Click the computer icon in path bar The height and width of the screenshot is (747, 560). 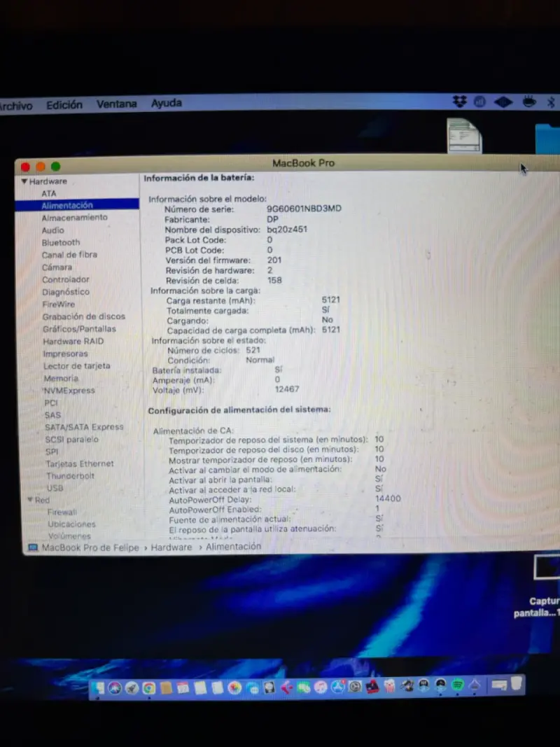33,548
